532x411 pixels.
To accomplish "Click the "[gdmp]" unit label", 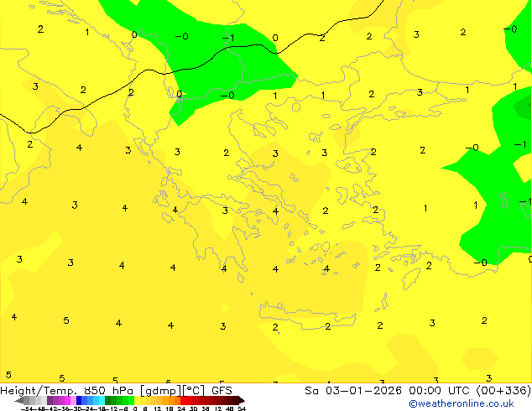I will tap(161, 391).
